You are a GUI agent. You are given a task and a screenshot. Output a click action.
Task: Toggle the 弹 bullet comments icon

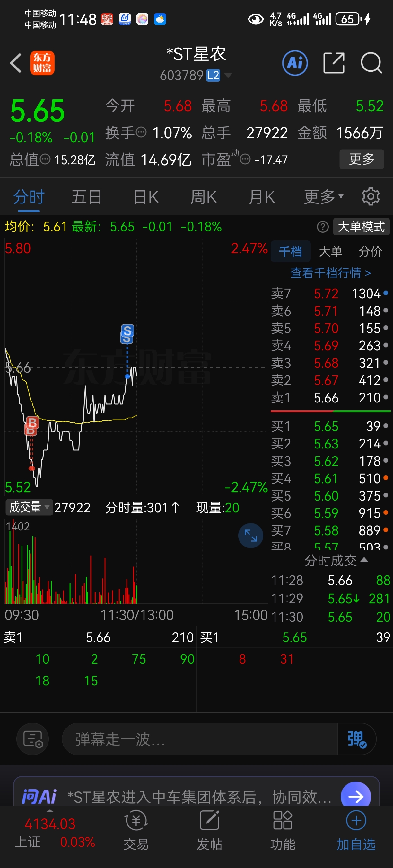point(356,739)
